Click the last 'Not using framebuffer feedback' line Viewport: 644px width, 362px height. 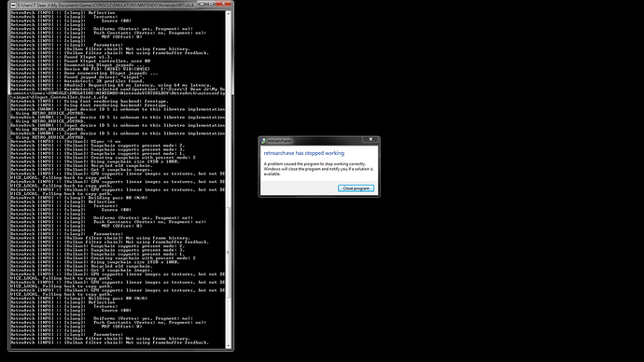[x=109, y=342]
